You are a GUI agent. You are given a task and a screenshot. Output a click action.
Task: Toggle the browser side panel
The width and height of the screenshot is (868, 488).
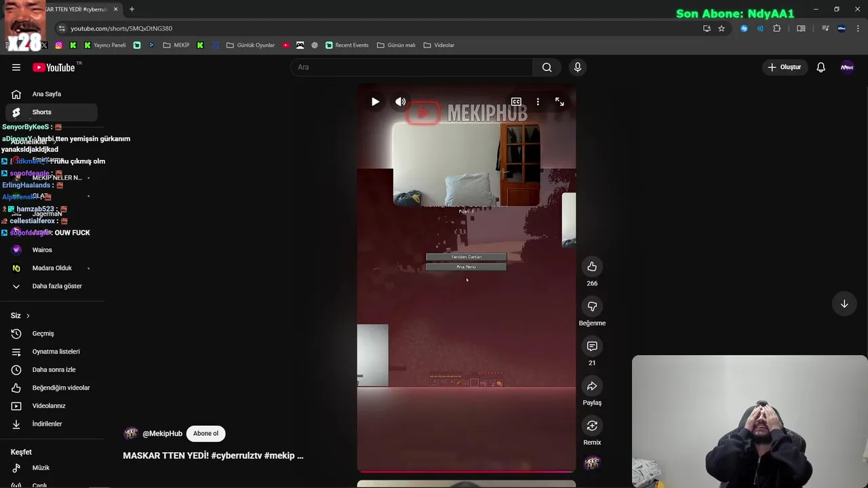click(x=801, y=28)
